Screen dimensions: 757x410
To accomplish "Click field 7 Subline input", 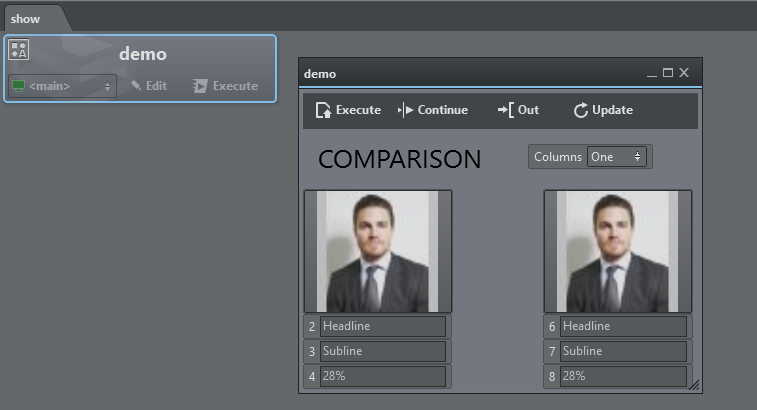I will (x=623, y=352).
